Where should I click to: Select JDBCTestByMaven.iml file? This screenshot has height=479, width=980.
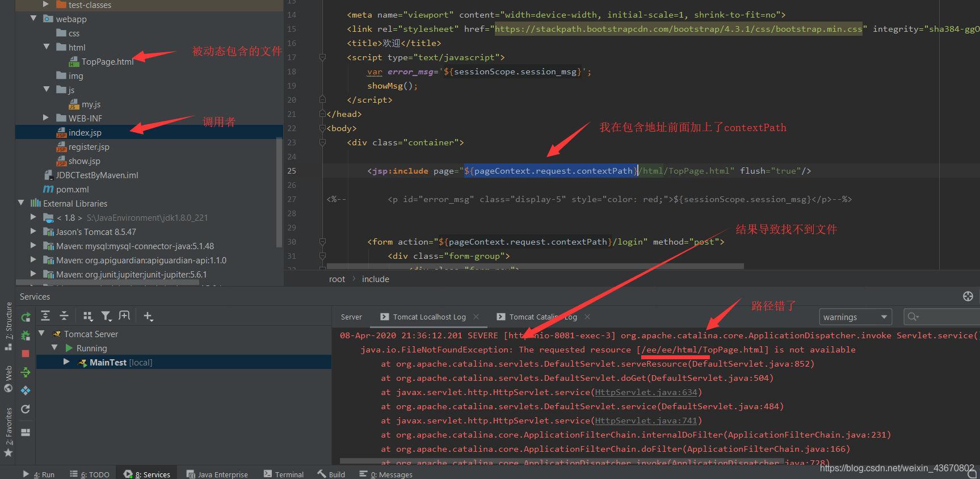(x=96, y=175)
